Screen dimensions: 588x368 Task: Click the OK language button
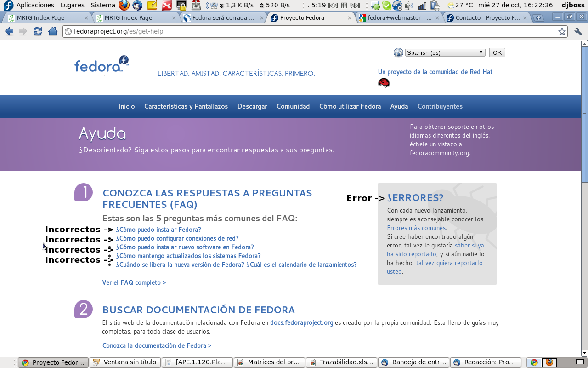[x=497, y=52]
